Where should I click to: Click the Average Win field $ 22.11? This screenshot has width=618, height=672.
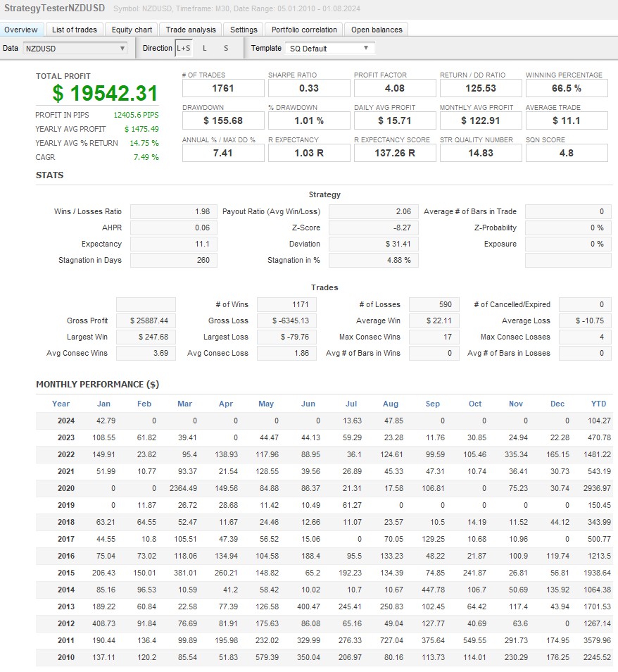434,321
